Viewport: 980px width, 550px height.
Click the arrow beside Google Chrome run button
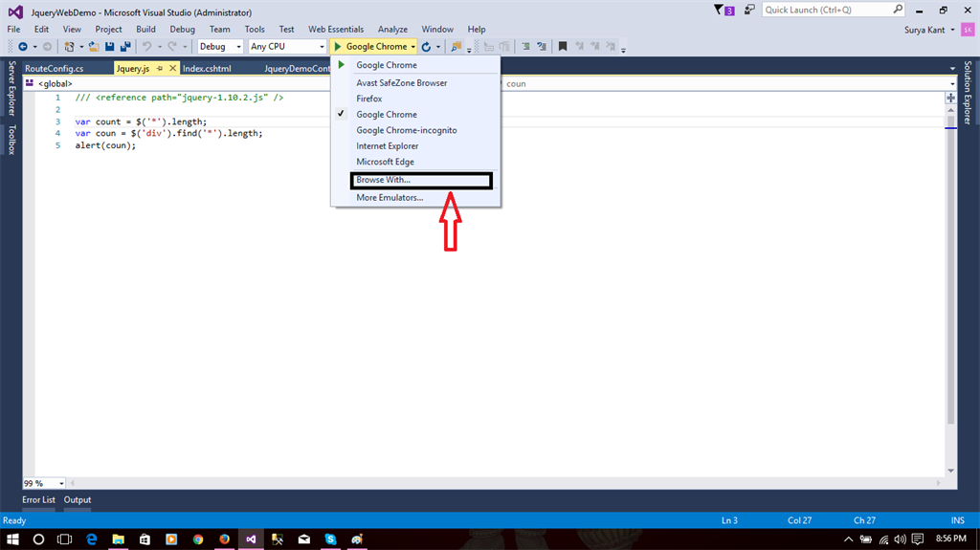coord(413,46)
